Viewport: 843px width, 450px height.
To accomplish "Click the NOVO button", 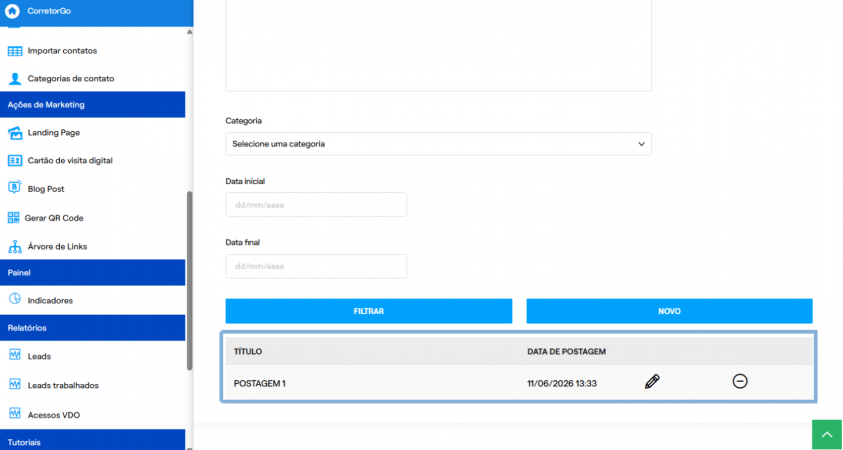I will tap(669, 311).
